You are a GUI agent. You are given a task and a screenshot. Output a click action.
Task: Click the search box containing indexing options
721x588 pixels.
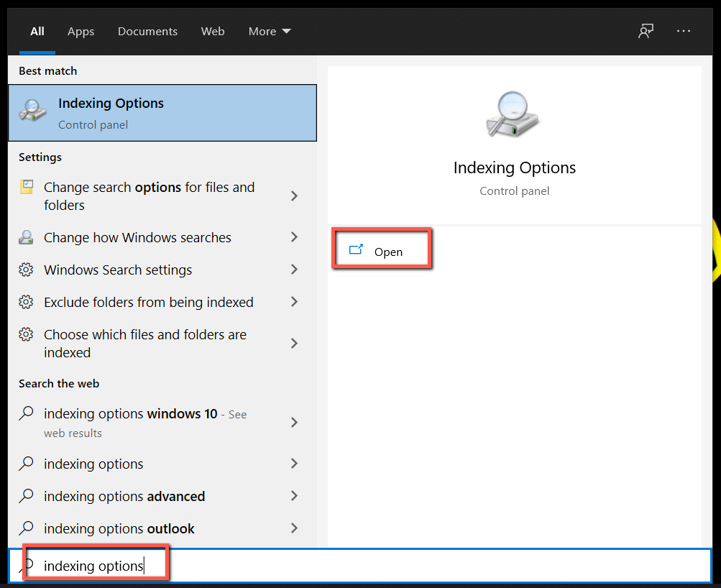click(x=360, y=566)
